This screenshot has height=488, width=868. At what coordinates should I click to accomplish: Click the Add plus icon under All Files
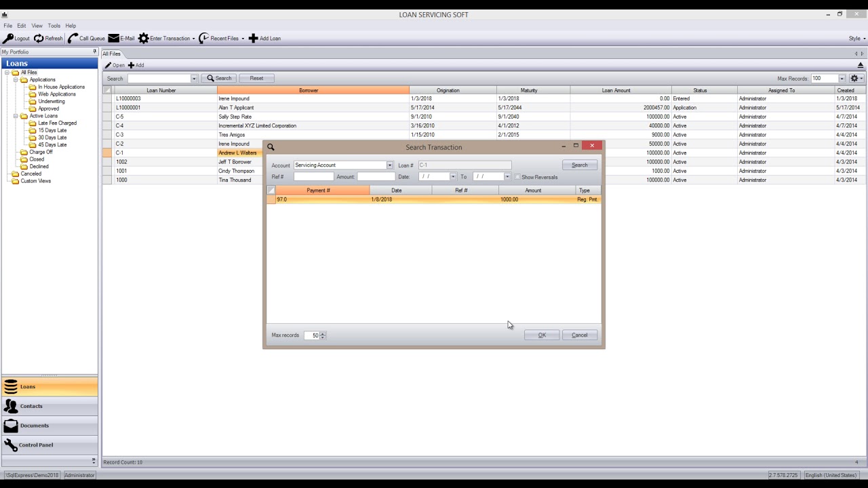pyautogui.click(x=132, y=66)
